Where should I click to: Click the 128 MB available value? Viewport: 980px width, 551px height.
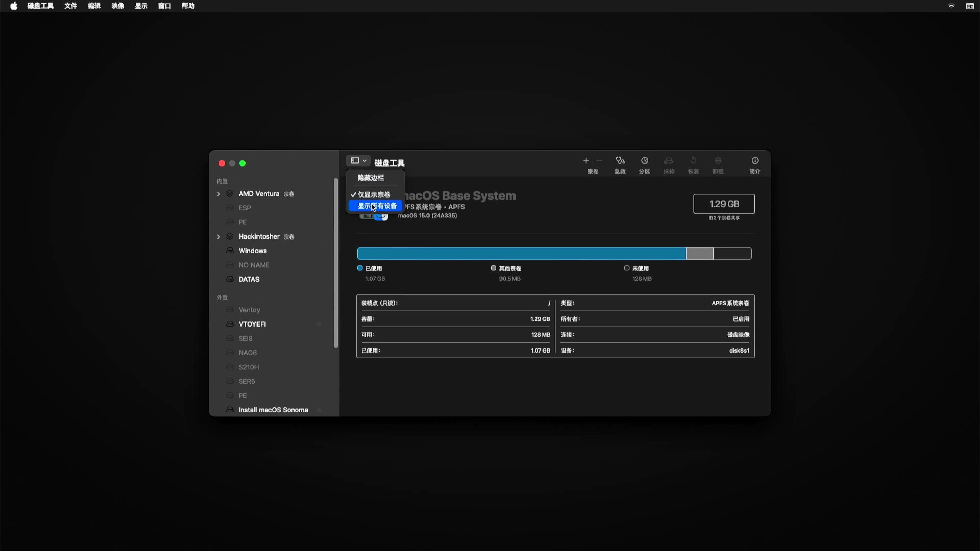coord(541,335)
